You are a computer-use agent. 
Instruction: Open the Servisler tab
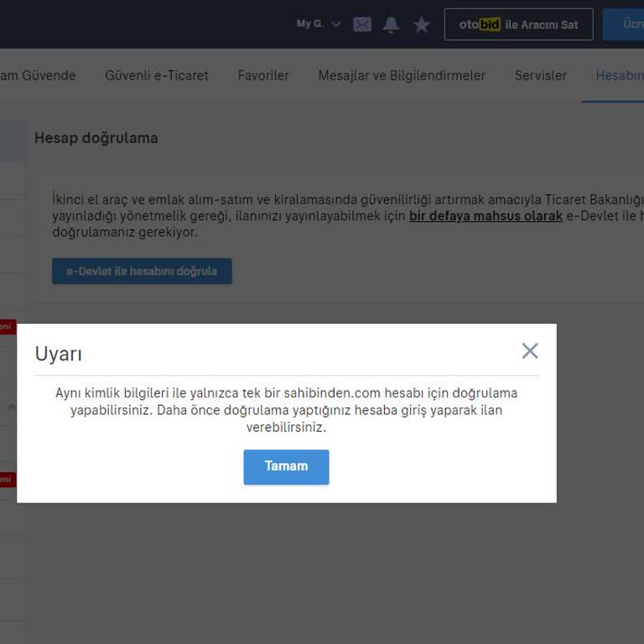point(541,75)
